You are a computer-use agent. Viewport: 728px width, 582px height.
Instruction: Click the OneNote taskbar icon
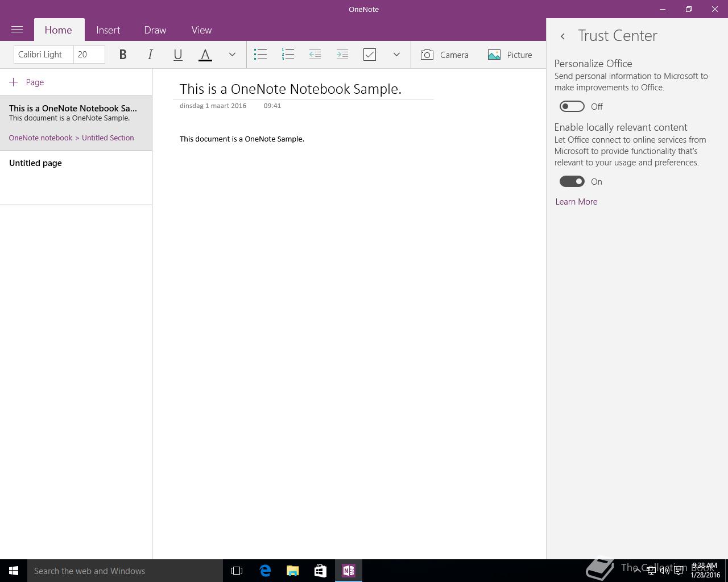[348, 571]
